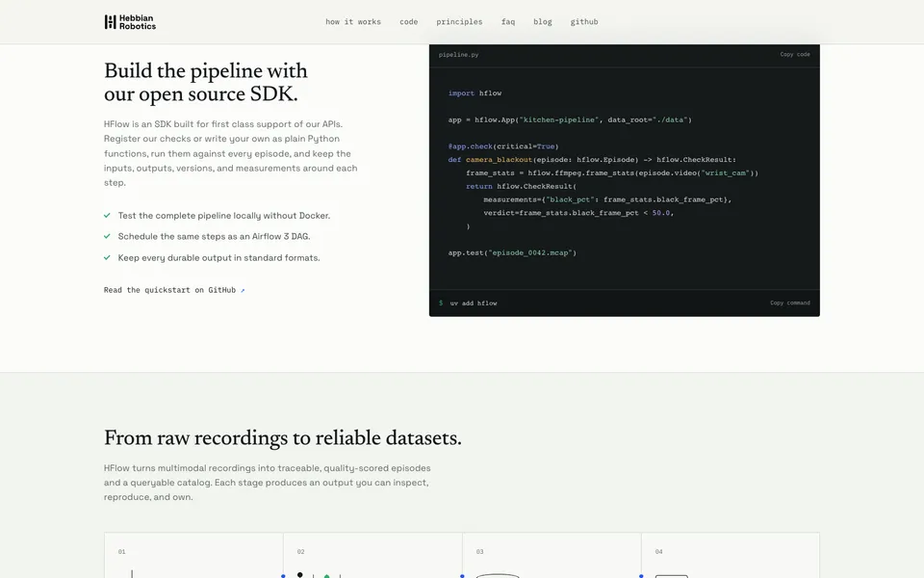Image resolution: width=924 pixels, height=578 pixels.
Task: Click 'Copy command' beside uv add hflow
Action: click(x=789, y=303)
